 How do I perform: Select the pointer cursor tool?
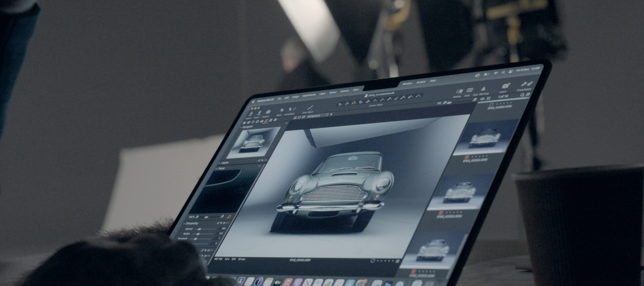340,104
